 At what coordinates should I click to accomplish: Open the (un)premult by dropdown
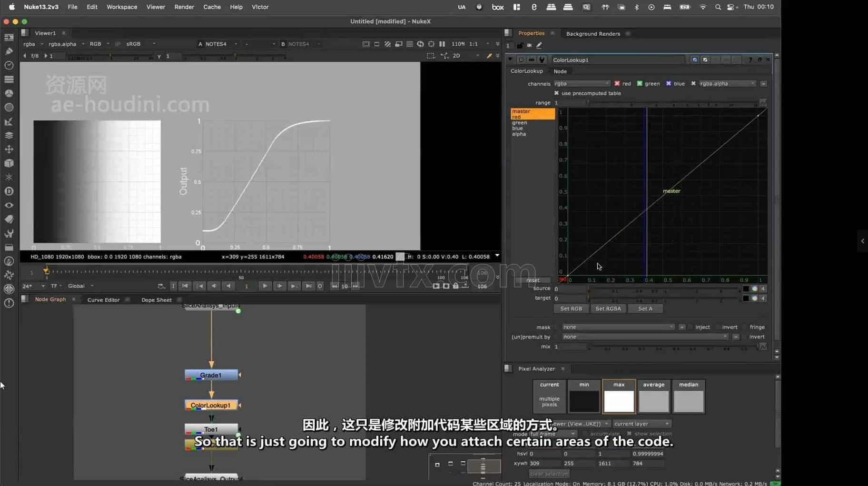click(645, 337)
